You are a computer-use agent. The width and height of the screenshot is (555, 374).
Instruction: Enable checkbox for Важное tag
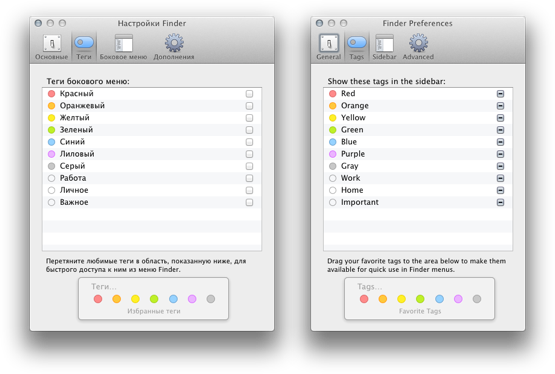tap(249, 202)
